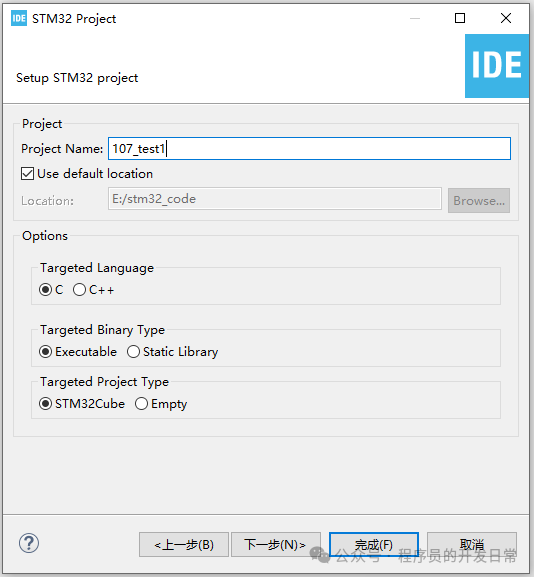Click the Location path field
This screenshot has height=577, width=534.
point(275,199)
